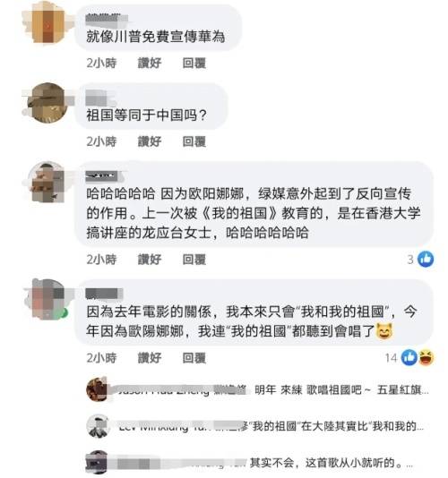Image resolution: width=448 pixels, height=478 pixels.
Task: Open avatar of the 哈哈哈哈哈 欧阳娜娜 commenter
Action: click(x=47, y=183)
